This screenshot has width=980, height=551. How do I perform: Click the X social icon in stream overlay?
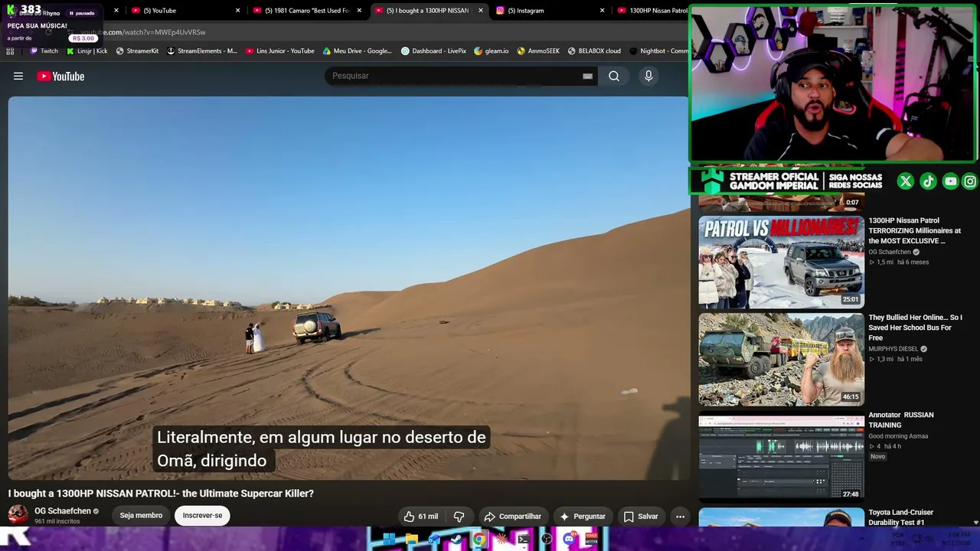[x=906, y=181]
